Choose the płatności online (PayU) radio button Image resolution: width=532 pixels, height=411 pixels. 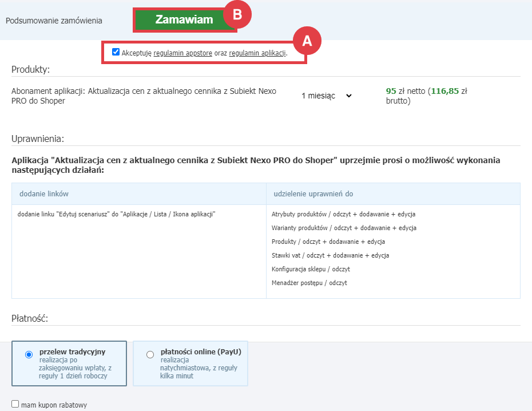point(150,355)
